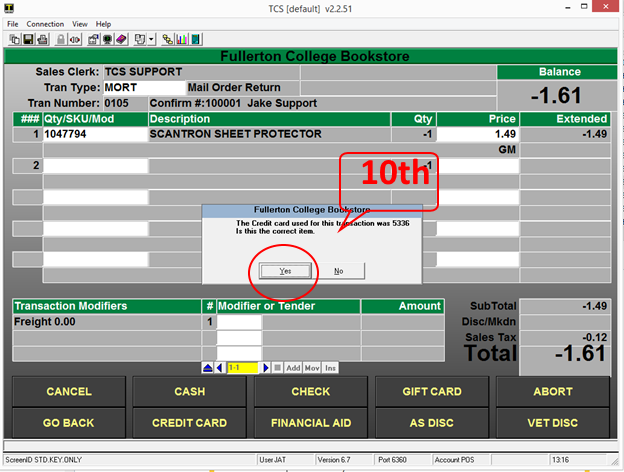Click the GIFT CARD button
The width and height of the screenshot is (624, 472).
pyautogui.click(x=432, y=392)
